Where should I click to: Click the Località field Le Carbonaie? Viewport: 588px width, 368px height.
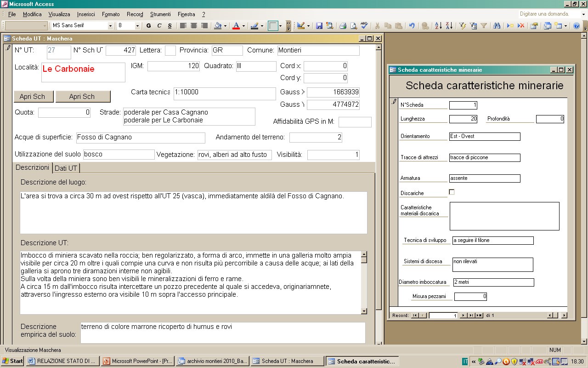pyautogui.click(x=83, y=72)
